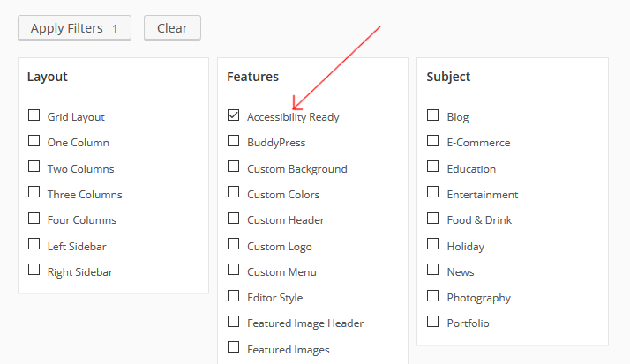The height and width of the screenshot is (364, 630).
Task: Select the Right Sidebar checkbox
Action: tap(34, 270)
